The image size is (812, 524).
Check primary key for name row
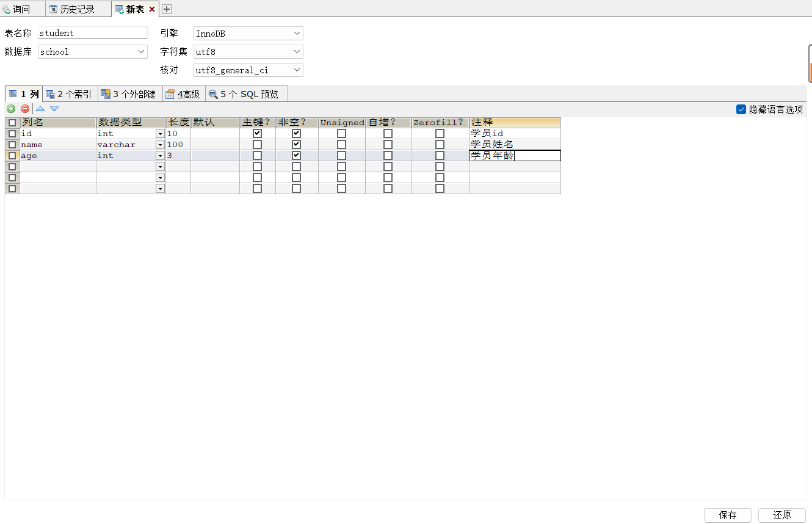257,144
